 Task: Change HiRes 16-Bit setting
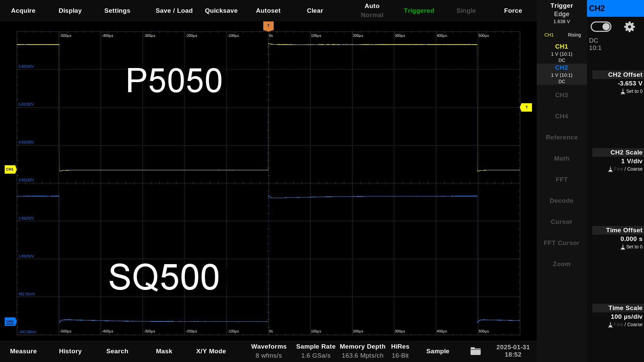click(x=400, y=351)
